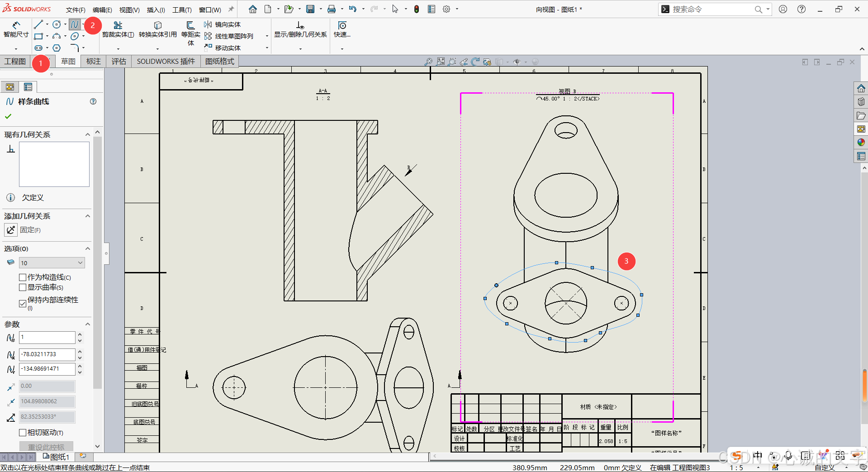This screenshot has width=868, height=472.
Task: Collapse the 添加几何关系 section
Action: (88, 216)
